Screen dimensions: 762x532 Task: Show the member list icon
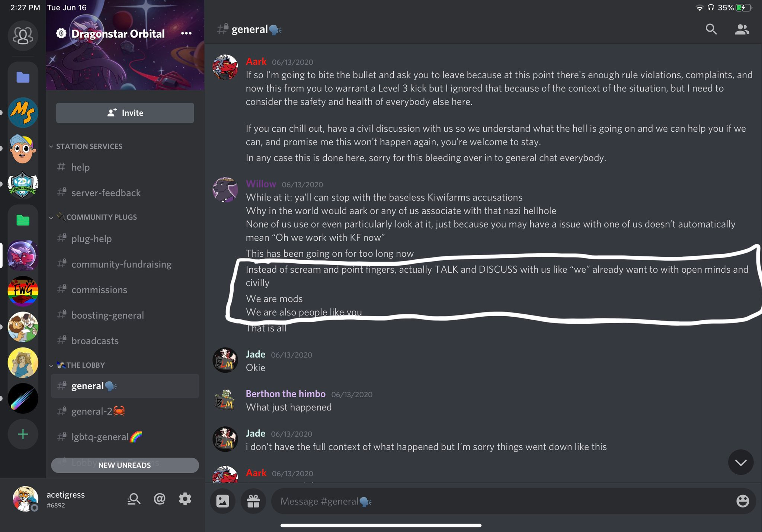click(x=742, y=29)
